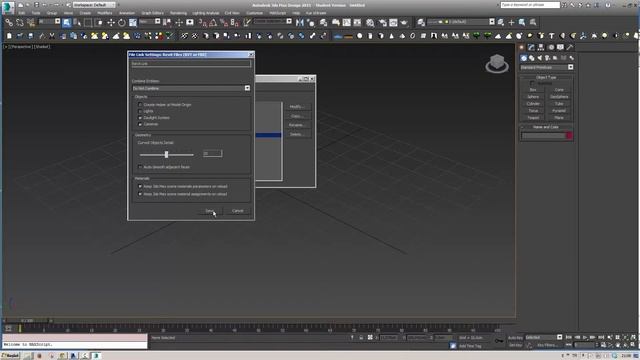This screenshot has width=640, height=360.
Task: Open the reference coordinate system dropdown
Action: [150, 21]
